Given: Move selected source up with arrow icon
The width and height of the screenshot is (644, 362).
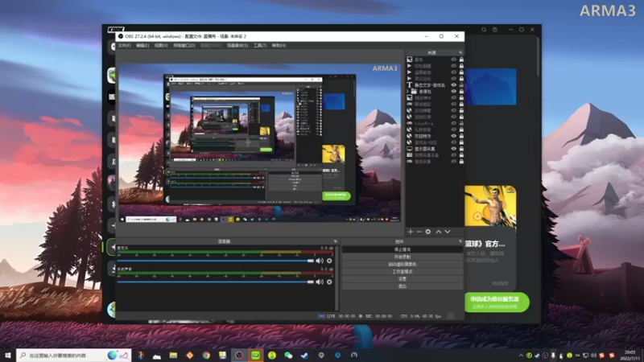Looking at the screenshot, I should point(439,232).
